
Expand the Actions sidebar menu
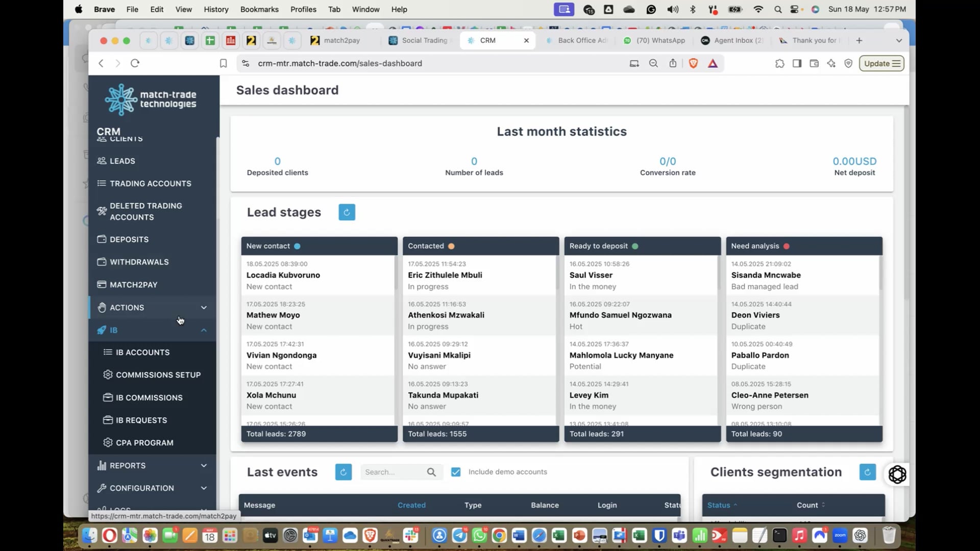152,307
